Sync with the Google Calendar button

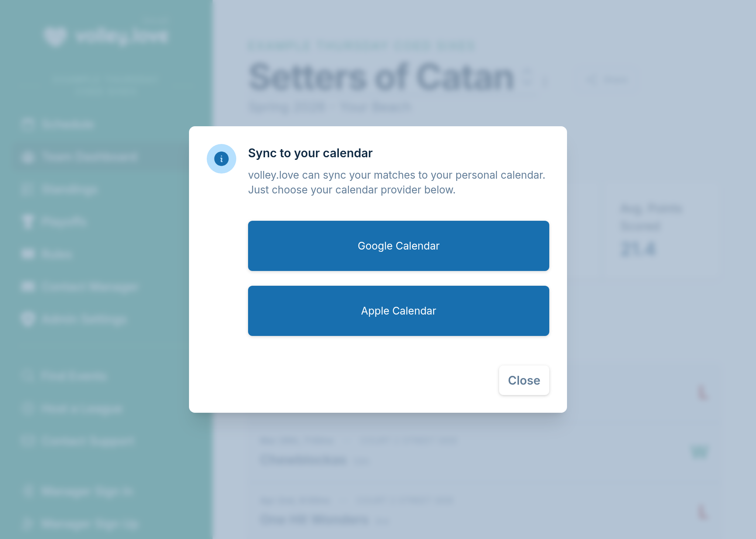(398, 246)
